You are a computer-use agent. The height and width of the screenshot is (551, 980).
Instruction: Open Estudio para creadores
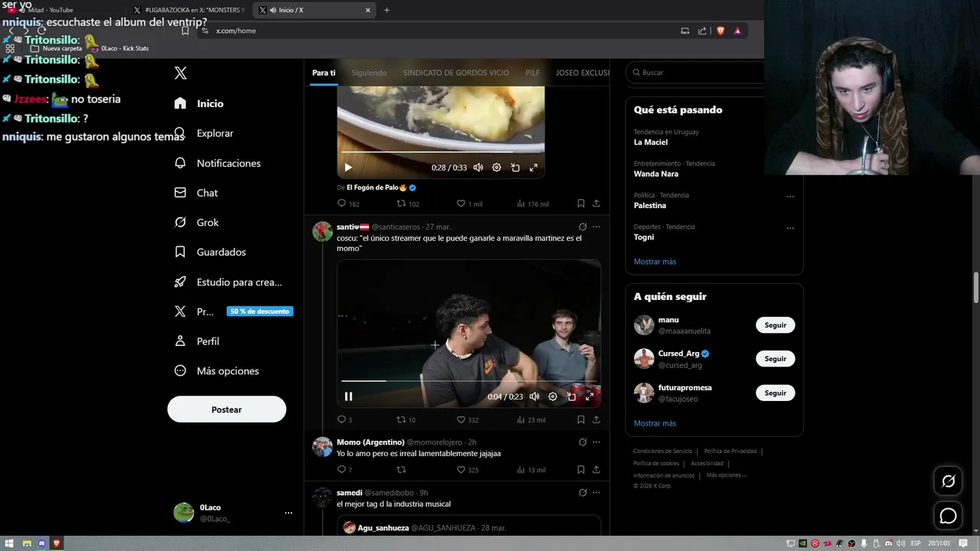[228, 282]
